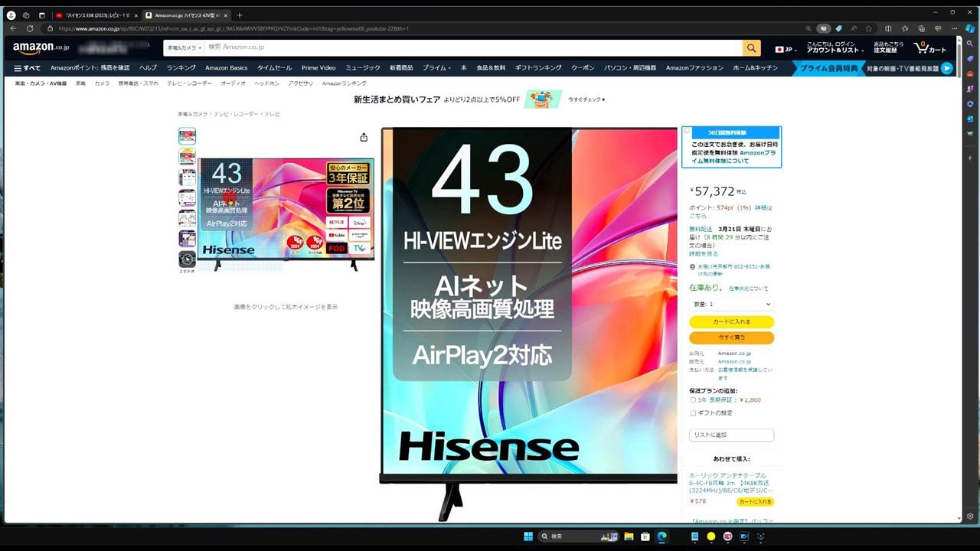
Task: Select ランキング in nav bar
Action: click(x=181, y=68)
